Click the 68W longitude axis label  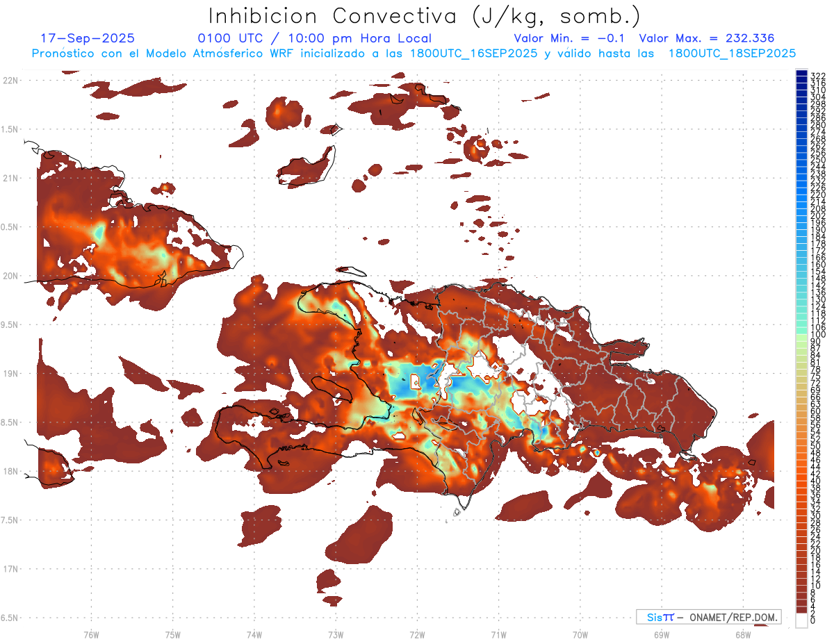[x=742, y=634]
